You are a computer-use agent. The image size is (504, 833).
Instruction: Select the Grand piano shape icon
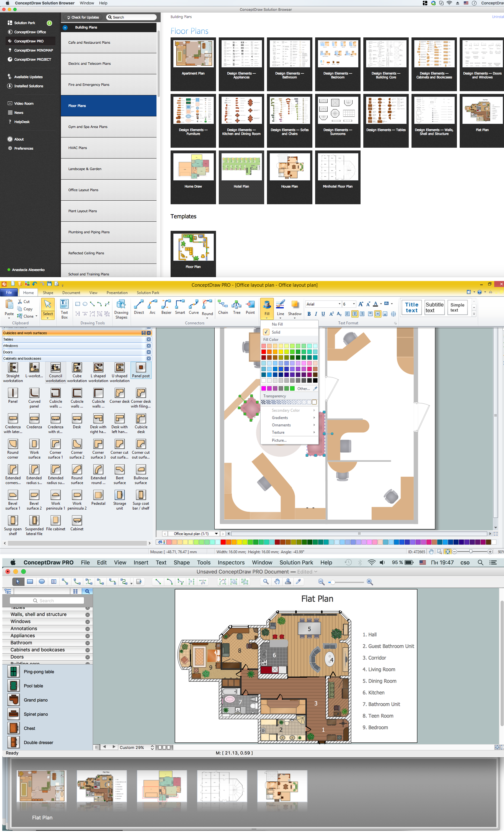coord(14,700)
